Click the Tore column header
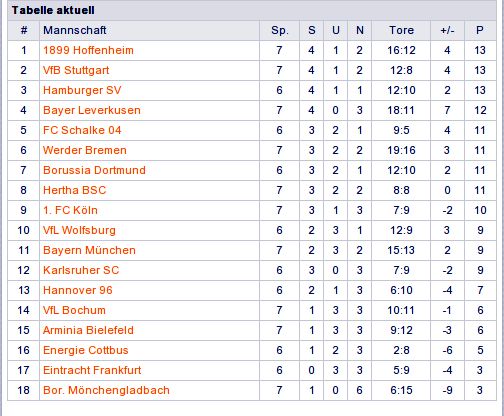The image size is (504, 416). click(x=401, y=30)
